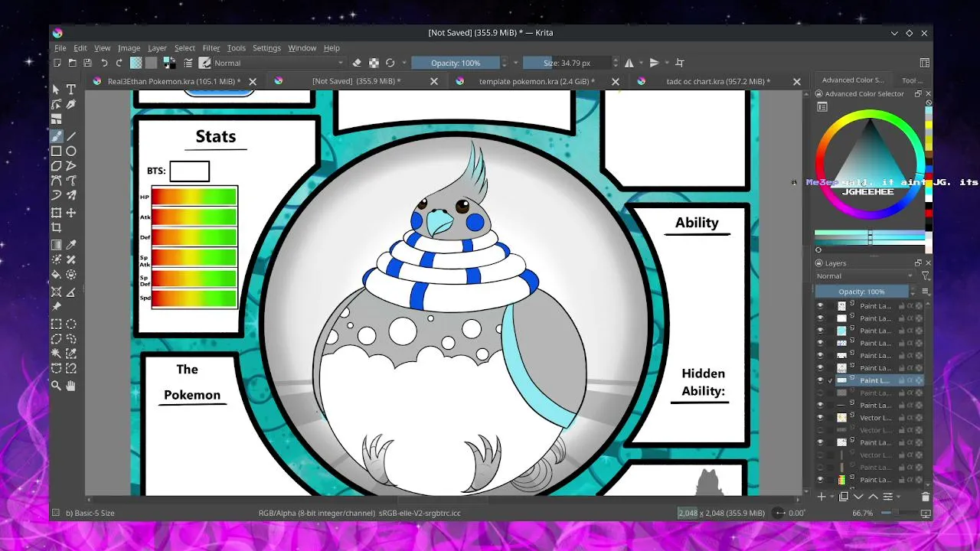Move the layer up in the stack

873,497
